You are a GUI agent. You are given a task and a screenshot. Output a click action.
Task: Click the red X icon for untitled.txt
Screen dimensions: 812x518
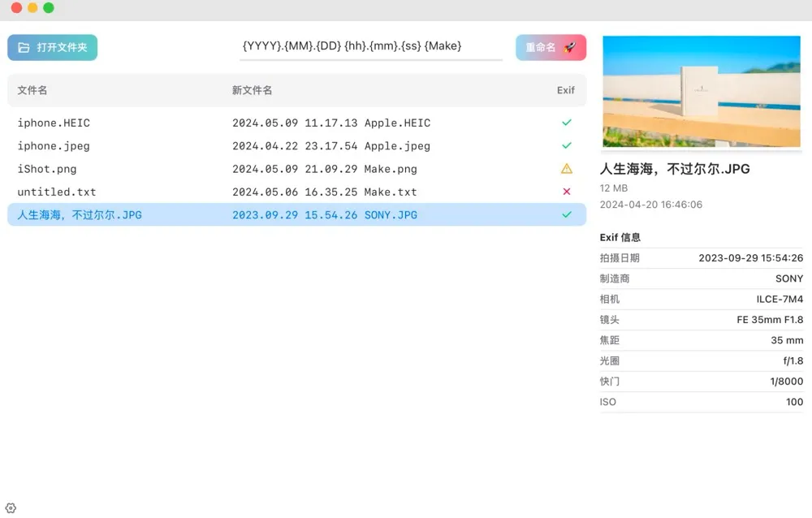[x=567, y=192]
